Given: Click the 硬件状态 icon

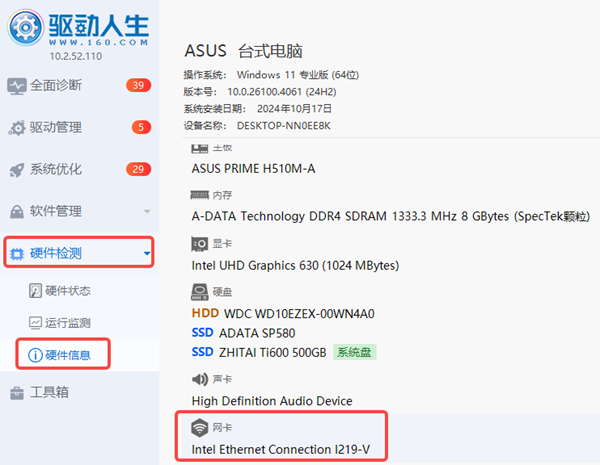Looking at the screenshot, I should pos(35,290).
